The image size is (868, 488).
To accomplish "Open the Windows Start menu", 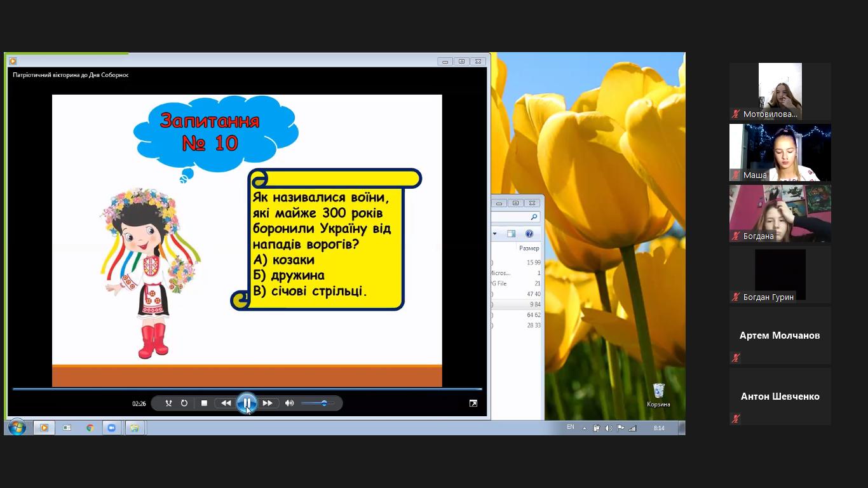I will pyautogui.click(x=17, y=428).
